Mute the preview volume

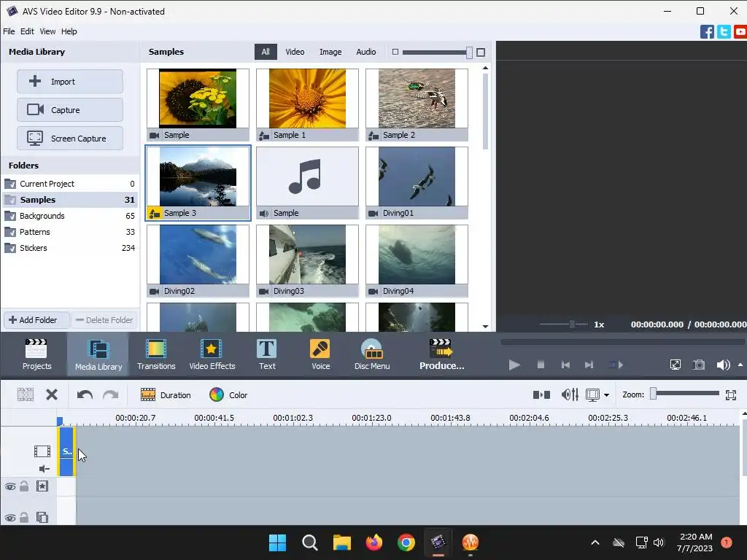click(723, 365)
